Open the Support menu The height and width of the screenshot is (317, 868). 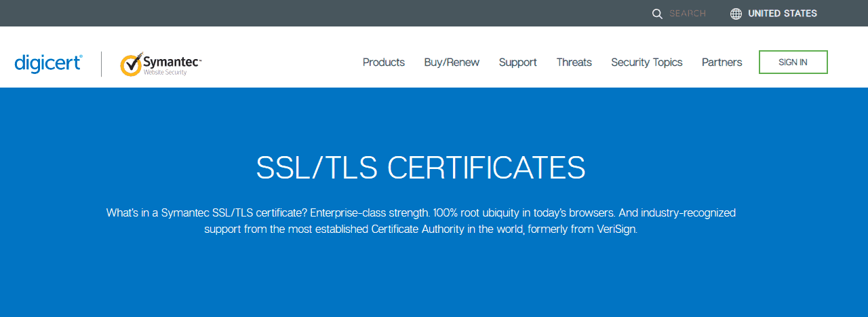[x=518, y=62]
